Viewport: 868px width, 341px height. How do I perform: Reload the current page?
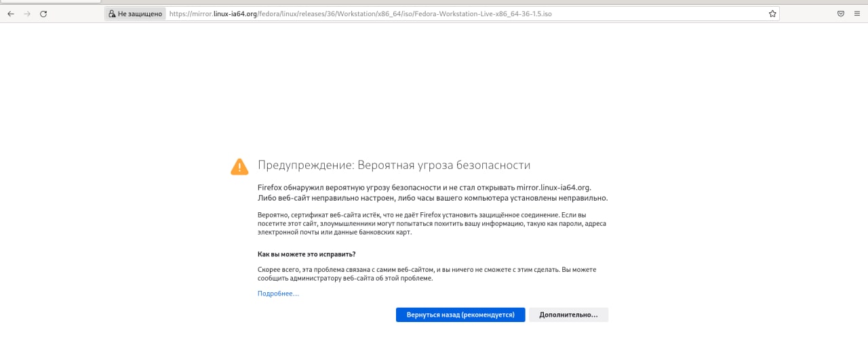click(x=43, y=14)
